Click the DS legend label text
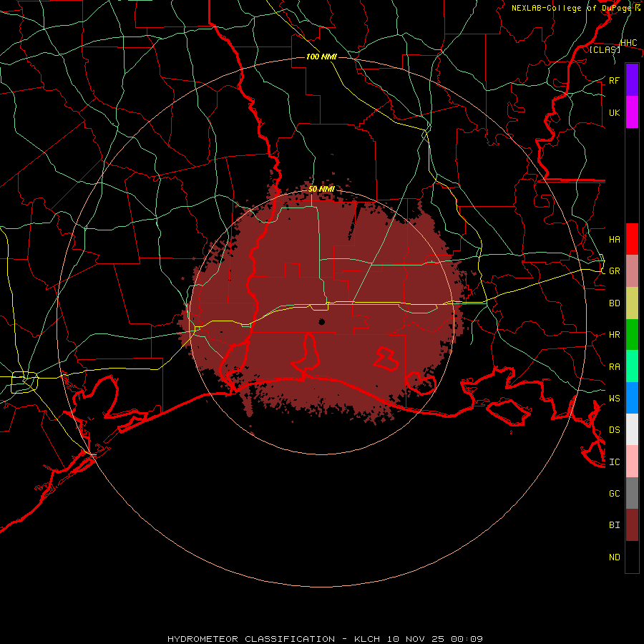 615,430
